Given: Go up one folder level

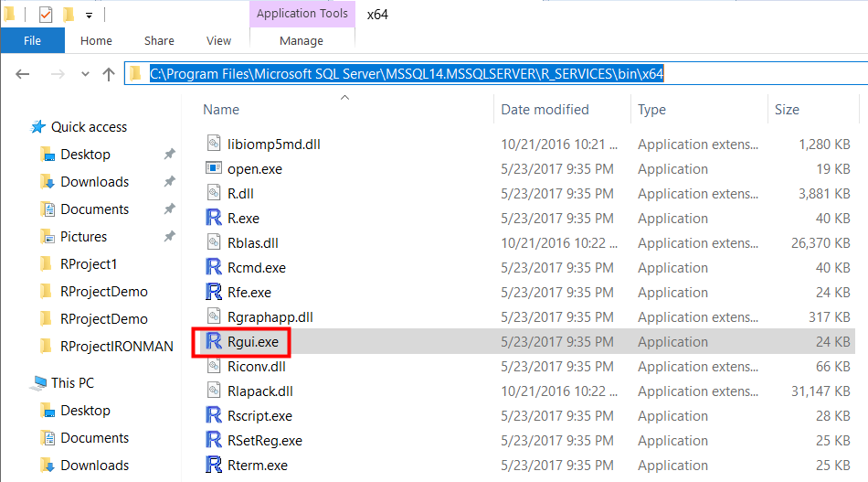Looking at the screenshot, I should 109,74.
